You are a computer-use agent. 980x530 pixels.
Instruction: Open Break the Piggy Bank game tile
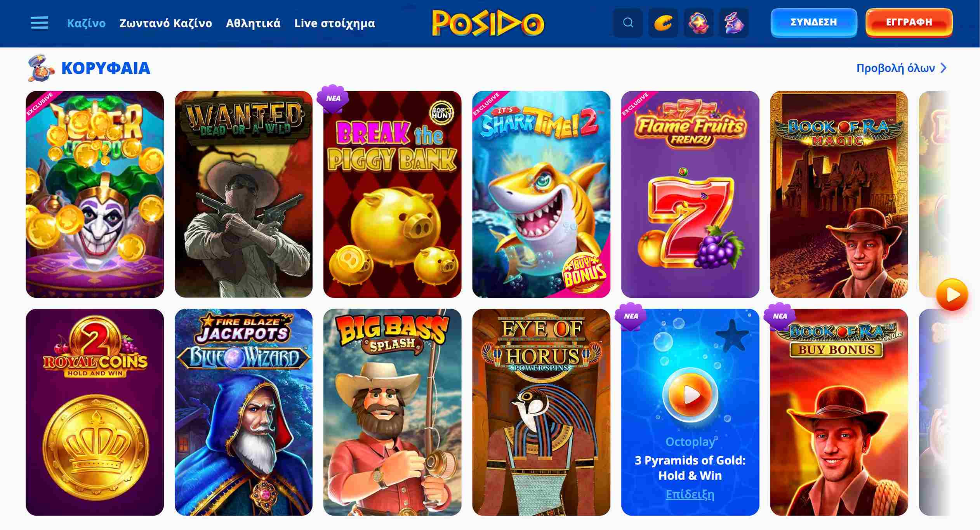point(392,194)
